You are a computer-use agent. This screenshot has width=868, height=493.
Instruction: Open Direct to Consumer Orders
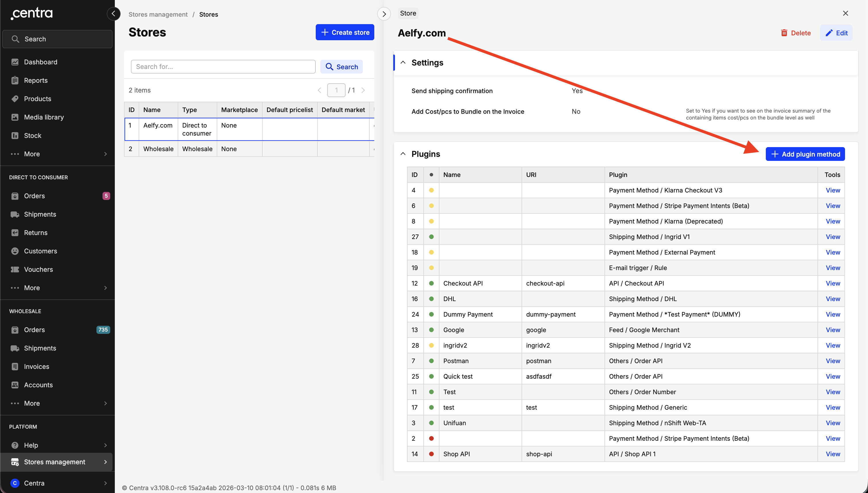click(34, 196)
